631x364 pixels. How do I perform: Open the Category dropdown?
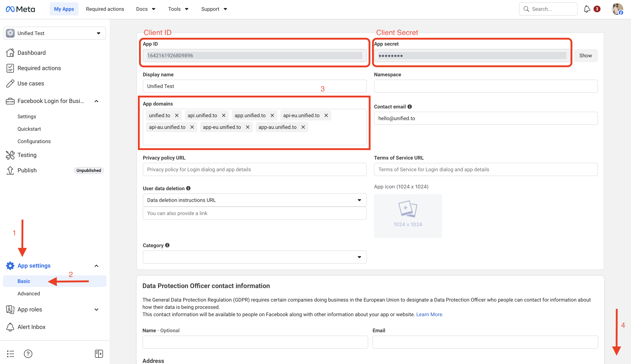(x=254, y=257)
